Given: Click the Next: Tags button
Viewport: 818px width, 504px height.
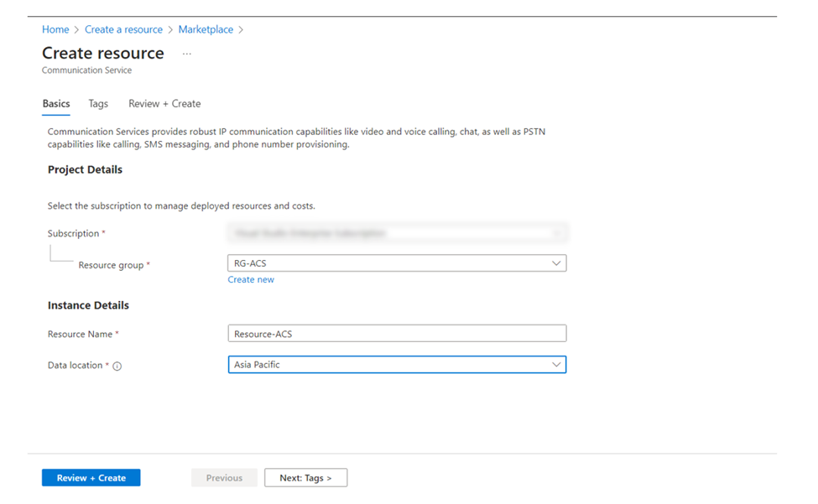Looking at the screenshot, I should click(x=305, y=477).
